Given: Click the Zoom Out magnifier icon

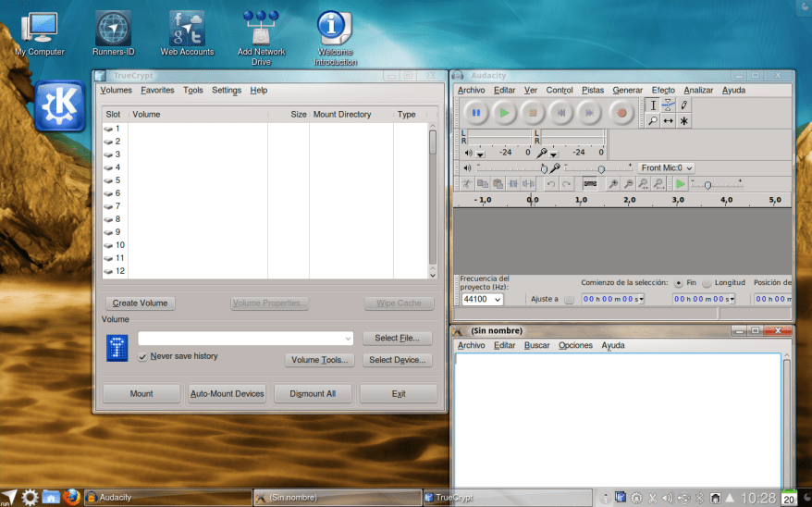Looking at the screenshot, I should pos(628,184).
